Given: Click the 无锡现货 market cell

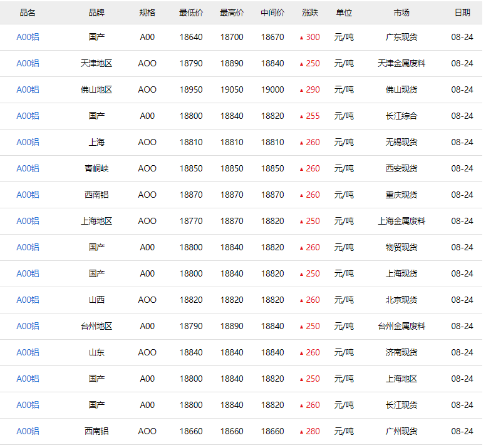Looking at the screenshot, I should (x=401, y=142).
